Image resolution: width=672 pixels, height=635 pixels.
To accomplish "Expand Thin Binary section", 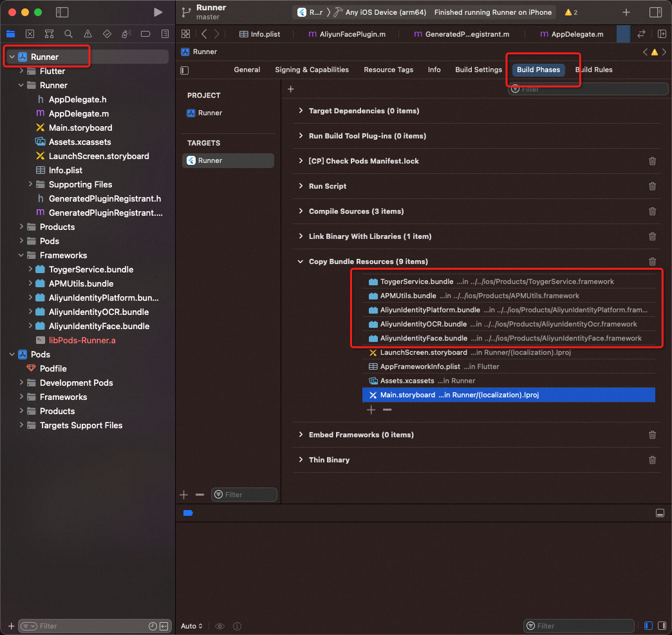I will [301, 460].
